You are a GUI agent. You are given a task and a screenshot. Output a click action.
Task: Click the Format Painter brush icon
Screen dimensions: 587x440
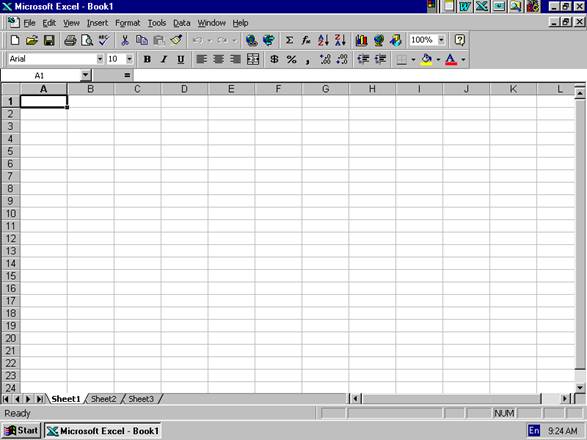point(176,40)
